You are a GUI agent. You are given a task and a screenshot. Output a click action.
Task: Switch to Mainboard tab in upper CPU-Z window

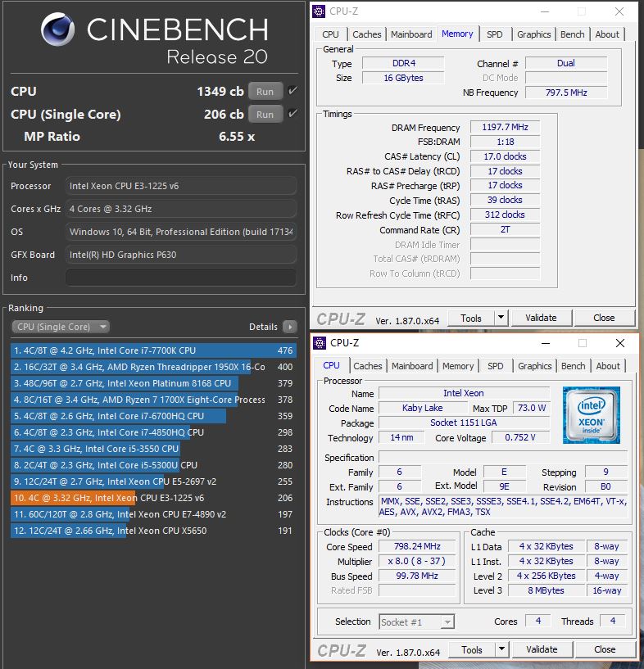coord(411,34)
